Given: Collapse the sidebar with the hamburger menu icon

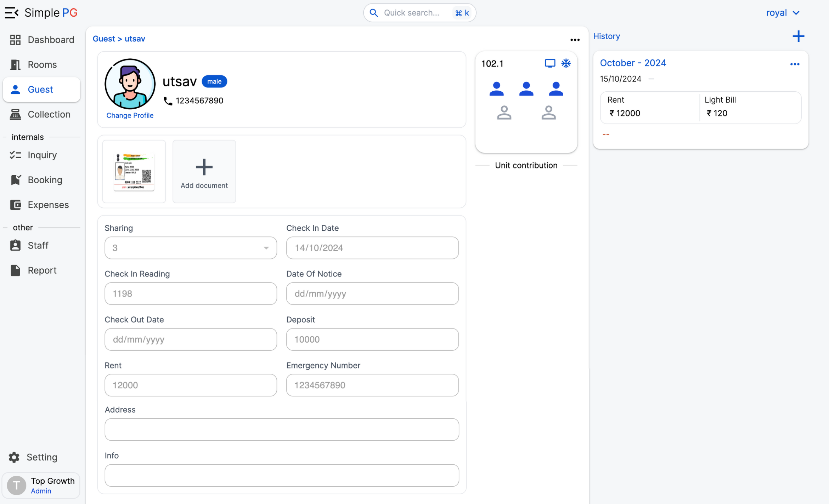Looking at the screenshot, I should [11, 13].
